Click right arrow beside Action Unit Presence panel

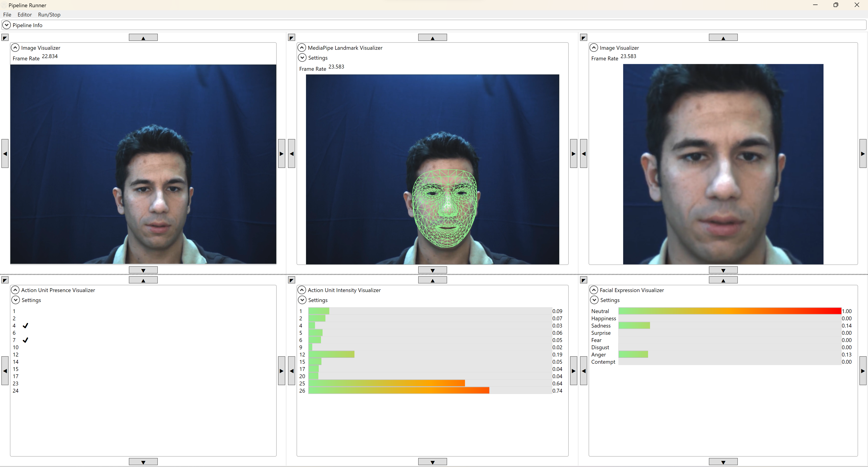(x=281, y=371)
